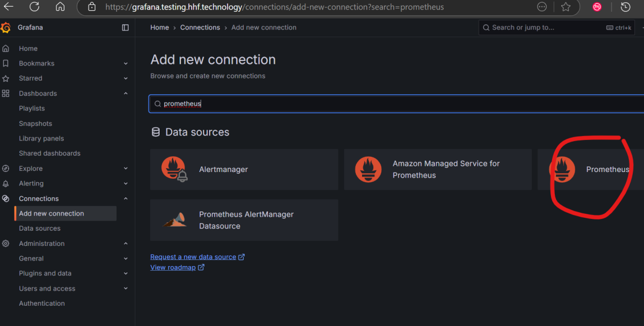Image resolution: width=644 pixels, height=326 pixels.
Task: Open Authentication in the sidebar
Action: (x=42, y=303)
